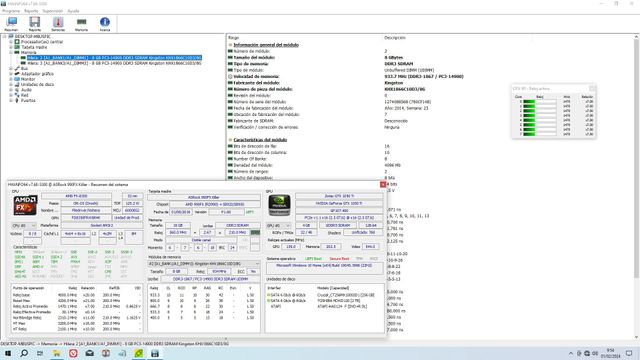Open the Resumen summary toolbar icon

coord(11,24)
